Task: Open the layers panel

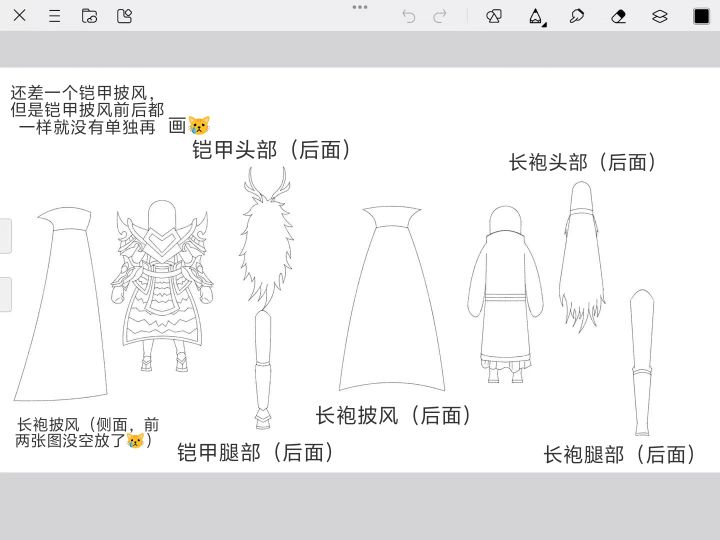Action: (x=660, y=17)
